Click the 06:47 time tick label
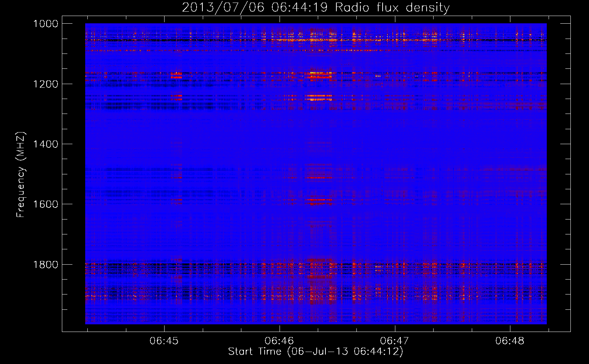The width and height of the screenshot is (589, 364). click(395, 341)
